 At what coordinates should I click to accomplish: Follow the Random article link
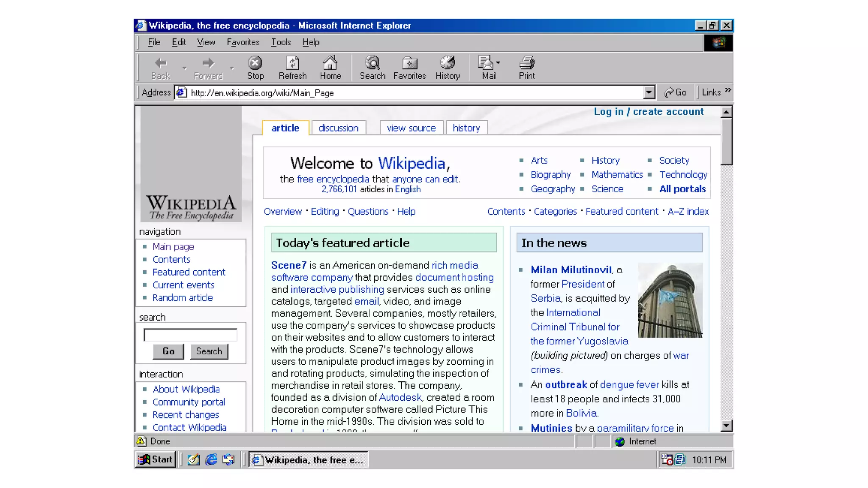pyautogui.click(x=182, y=298)
